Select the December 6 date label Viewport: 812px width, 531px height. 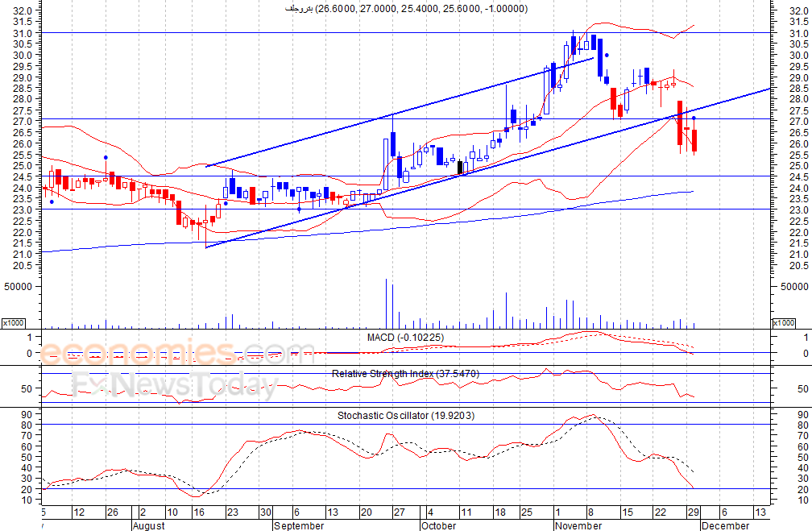pos(724,512)
